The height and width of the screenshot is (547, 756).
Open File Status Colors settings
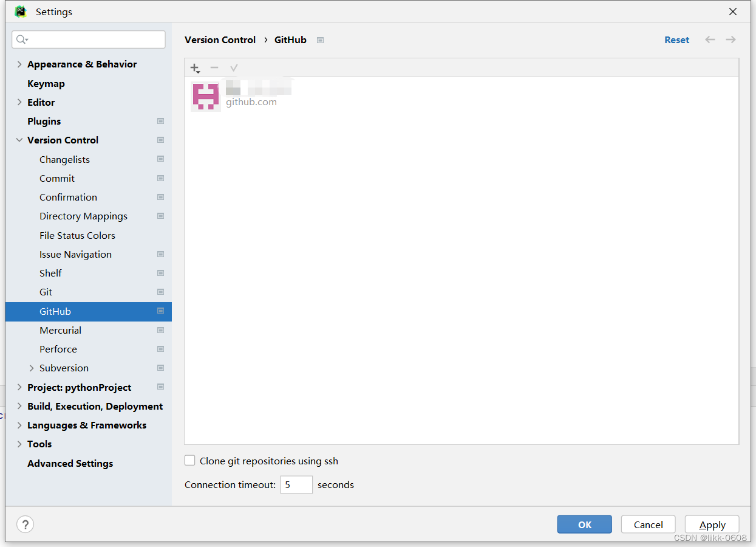[x=77, y=235]
